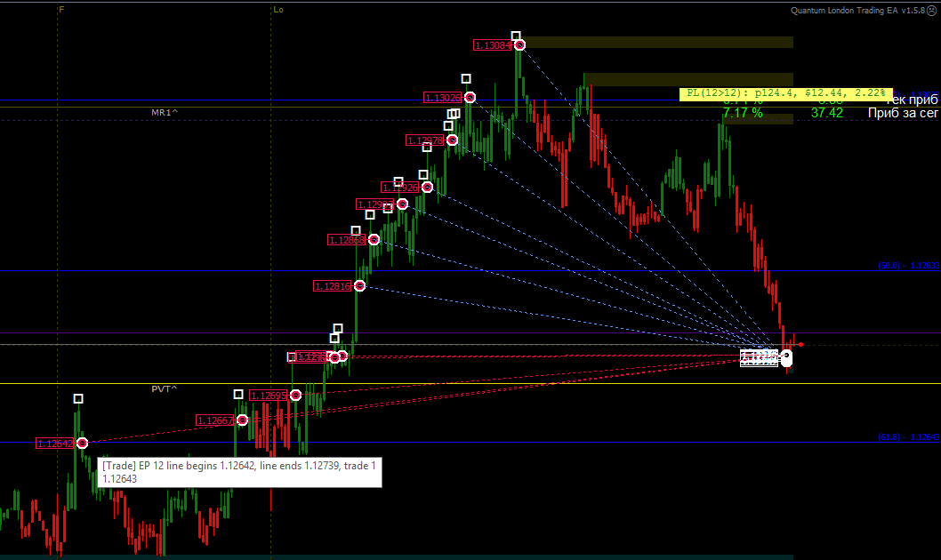Select the entry circle marker beside 1.12926

(427, 187)
